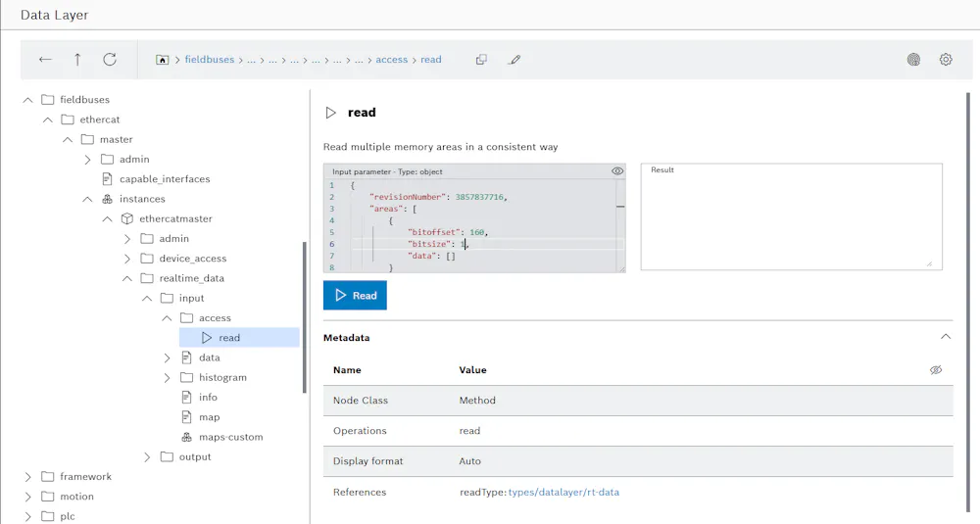This screenshot has width=980, height=524.
Task: Click the Result box resize handle
Action: tap(929, 264)
